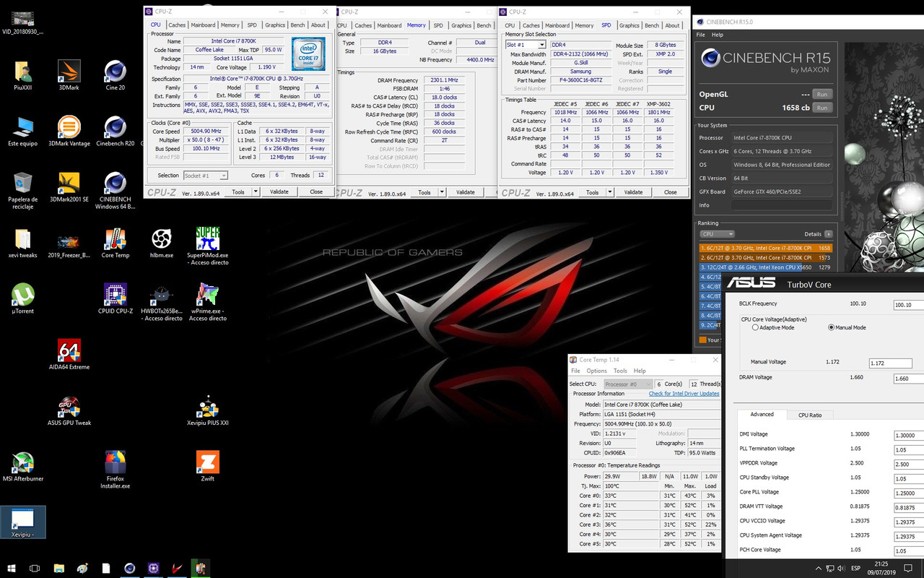Open Caches tab in CPU-Z CPU window
Screen dimensions: 924x578
(177, 25)
